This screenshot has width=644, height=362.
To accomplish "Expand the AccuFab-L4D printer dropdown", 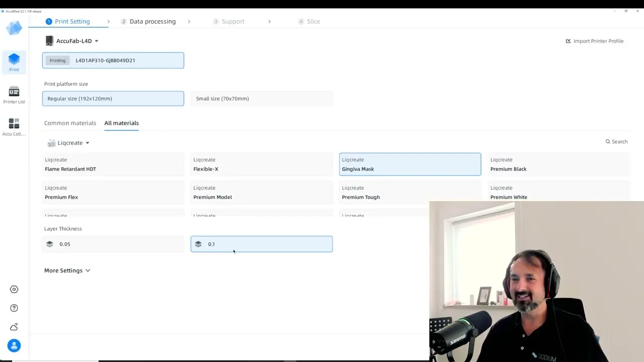I will (97, 41).
